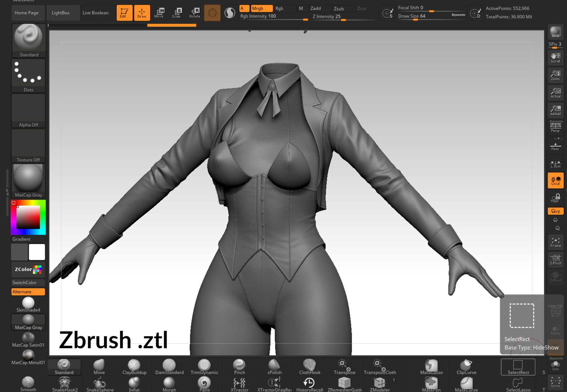The height and width of the screenshot is (392, 567).
Task: Select the Rotate transform tool
Action: (195, 13)
